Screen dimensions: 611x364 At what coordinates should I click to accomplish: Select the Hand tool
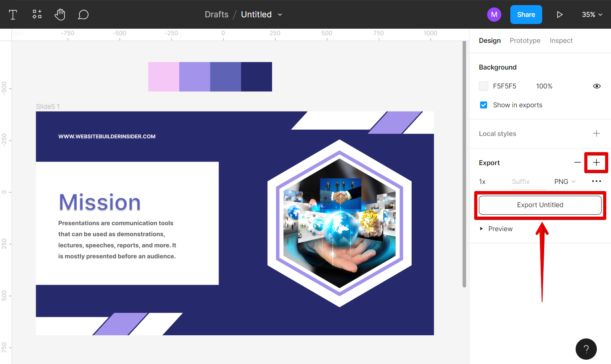pos(60,15)
